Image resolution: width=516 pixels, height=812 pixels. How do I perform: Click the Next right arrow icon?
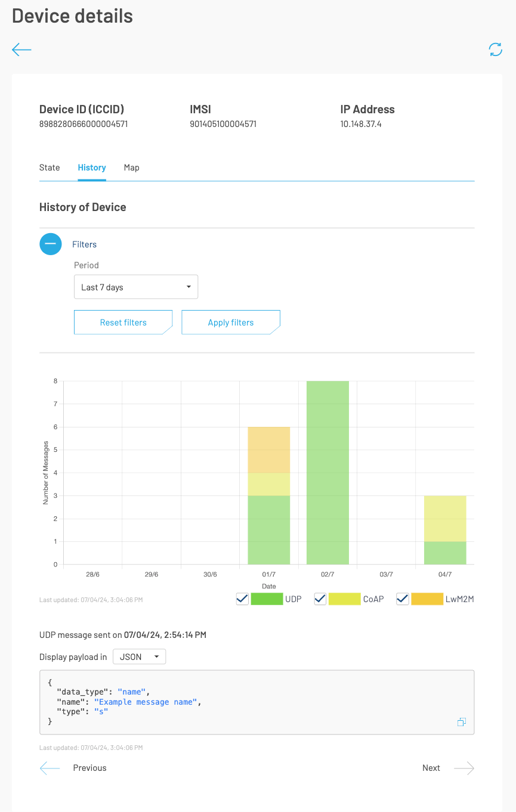point(464,768)
